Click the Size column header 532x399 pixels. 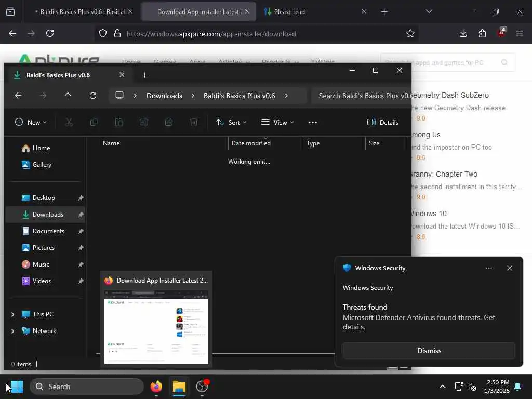[x=386, y=143]
